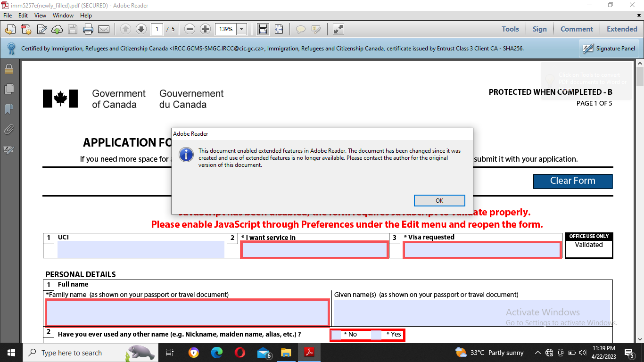Click the "PERSONAL DETAILS" heading text
The width and height of the screenshot is (644, 362).
(81, 274)
